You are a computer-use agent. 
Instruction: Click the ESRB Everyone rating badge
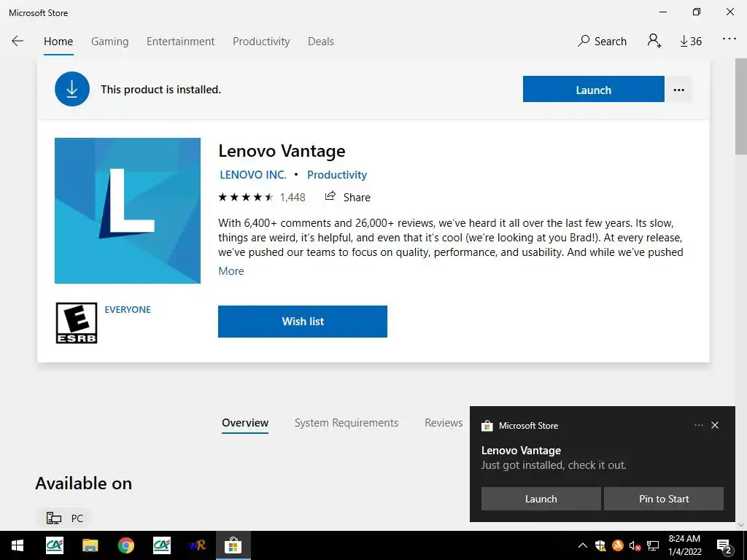(x=77, y=323)
